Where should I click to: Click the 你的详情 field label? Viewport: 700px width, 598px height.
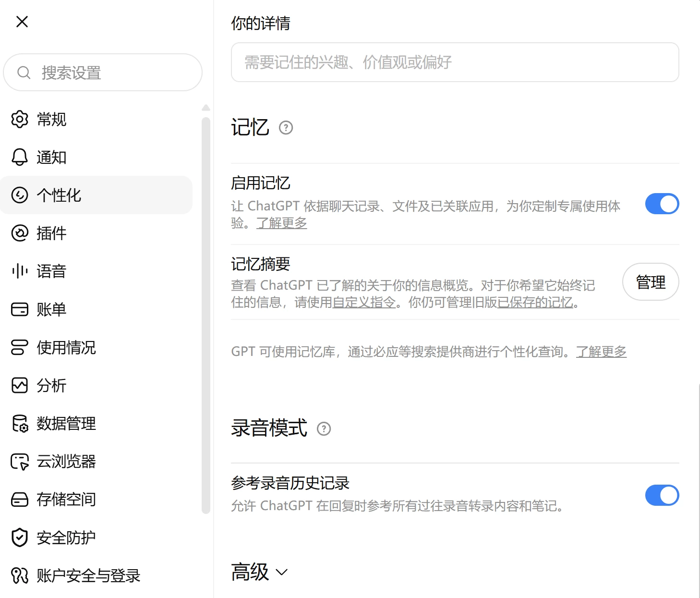click(x=261, y=23)
